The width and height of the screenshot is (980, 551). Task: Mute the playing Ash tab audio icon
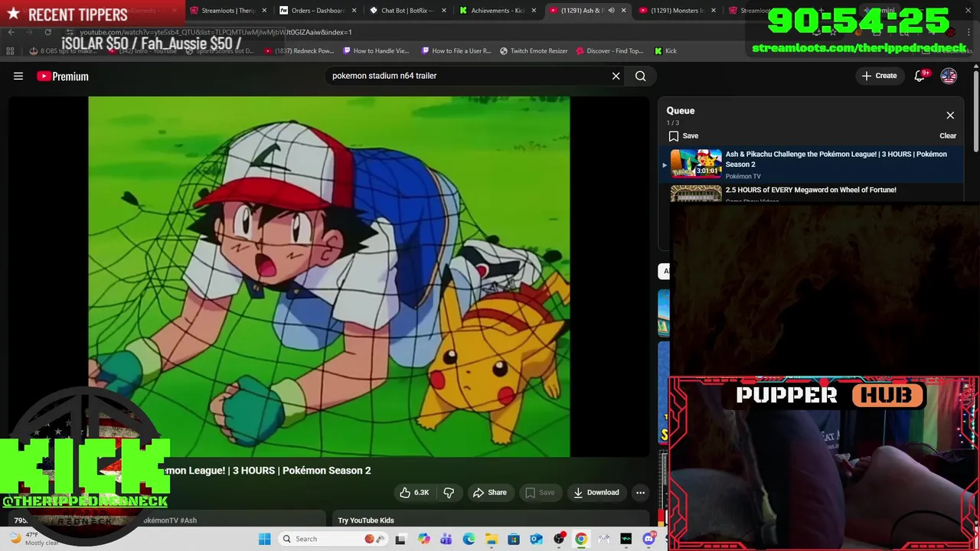point(611,11)
